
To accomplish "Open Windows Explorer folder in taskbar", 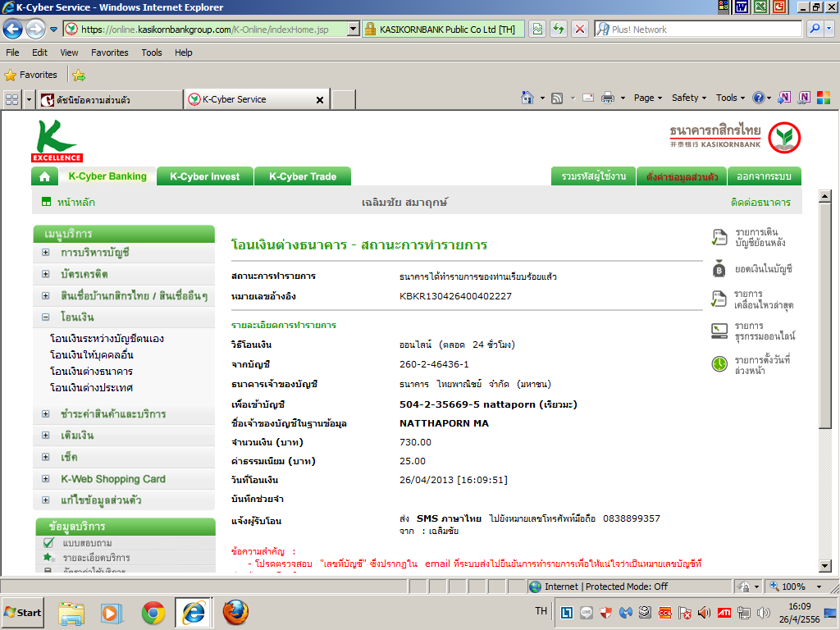I will pos(71,614).
